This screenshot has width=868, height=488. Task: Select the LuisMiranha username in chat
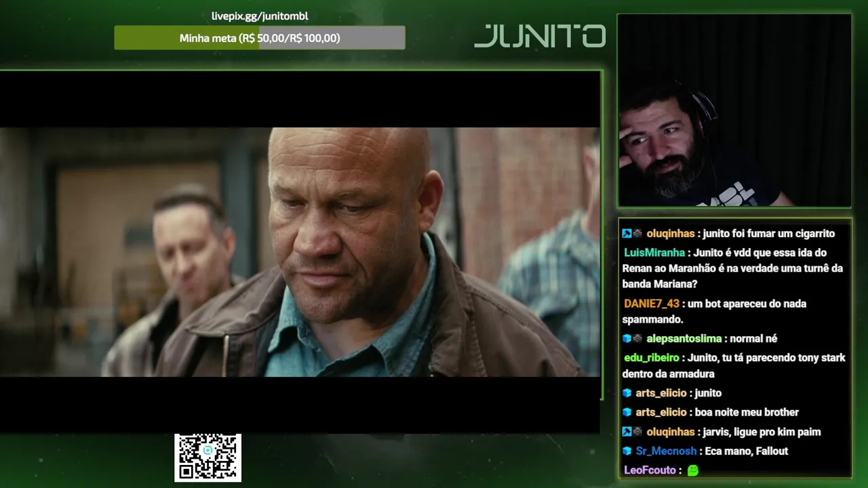point(654,252)
